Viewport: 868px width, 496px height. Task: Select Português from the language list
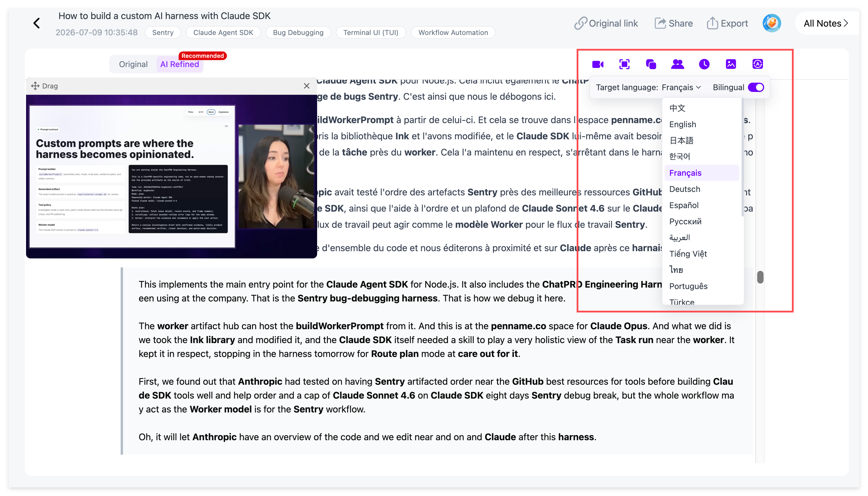click(701, 286)
